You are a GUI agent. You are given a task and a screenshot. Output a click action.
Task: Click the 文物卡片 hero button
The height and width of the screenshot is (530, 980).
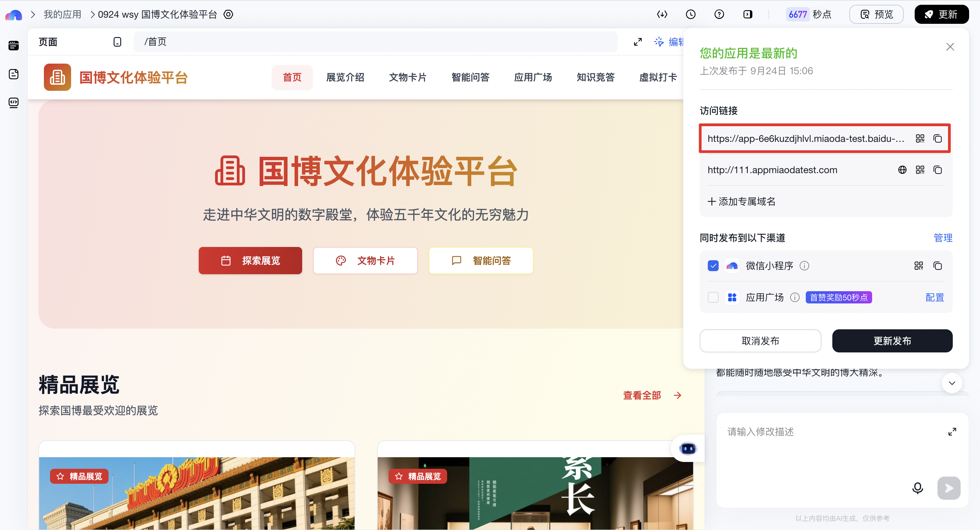365,261
